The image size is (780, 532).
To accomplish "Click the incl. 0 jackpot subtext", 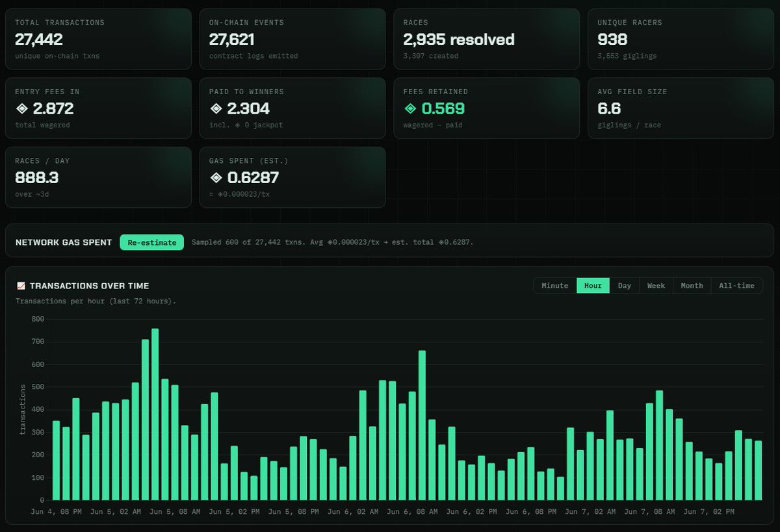I will [x=246, y=125].
